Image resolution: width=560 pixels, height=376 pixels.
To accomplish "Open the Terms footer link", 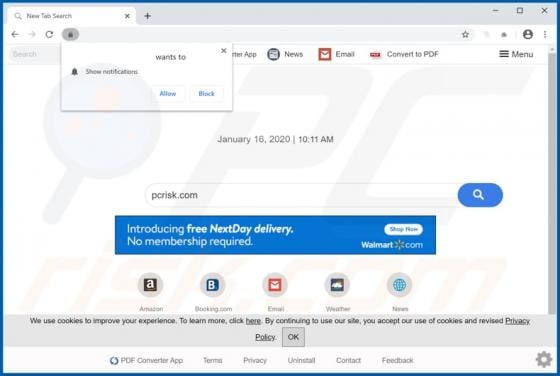I will (212, 361).
